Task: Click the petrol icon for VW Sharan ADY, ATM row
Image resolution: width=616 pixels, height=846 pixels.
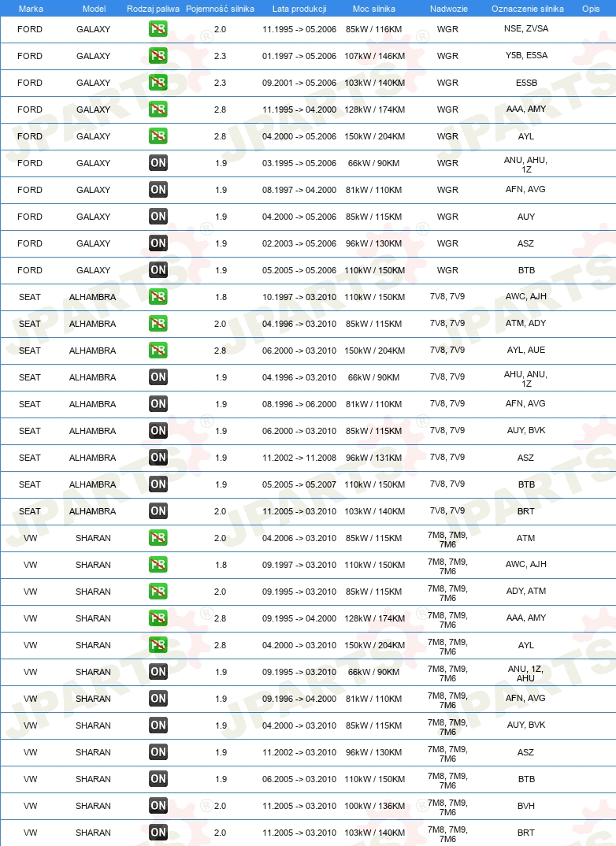Action: coord(158,592)
